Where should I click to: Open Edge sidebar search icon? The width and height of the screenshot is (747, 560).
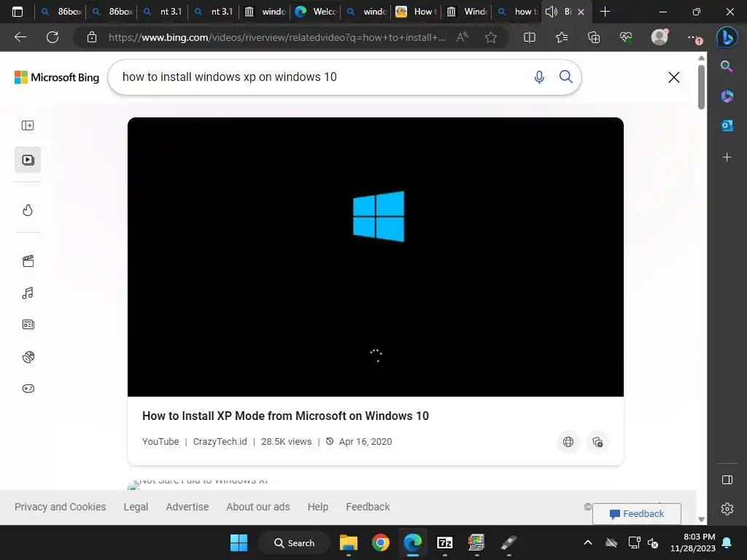tap(727, 66)
